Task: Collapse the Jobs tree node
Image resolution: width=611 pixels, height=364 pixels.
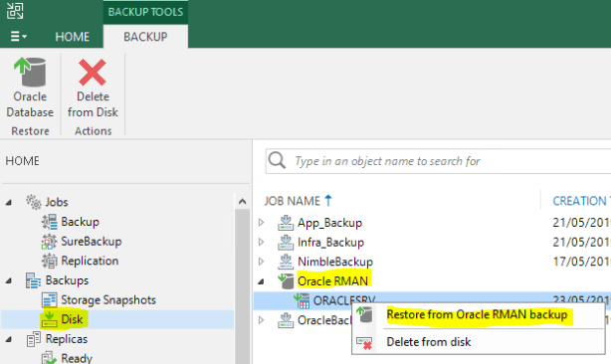Action: pos(9,202)
